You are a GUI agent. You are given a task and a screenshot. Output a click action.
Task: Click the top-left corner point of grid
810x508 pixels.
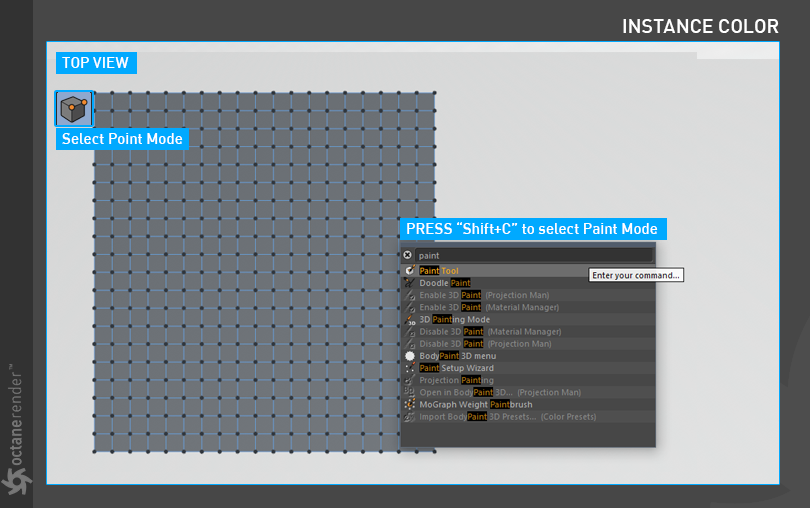(x=95, y=93)
